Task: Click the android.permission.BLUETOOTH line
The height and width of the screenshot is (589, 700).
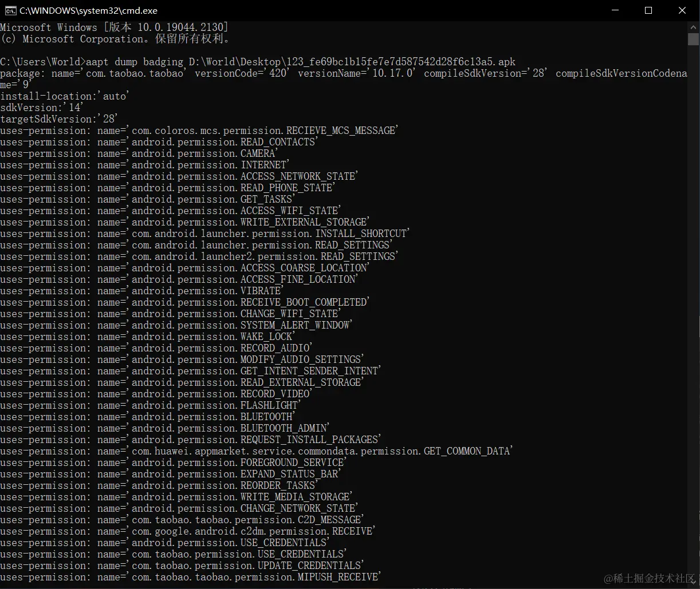Action: (x=148, y=417)
